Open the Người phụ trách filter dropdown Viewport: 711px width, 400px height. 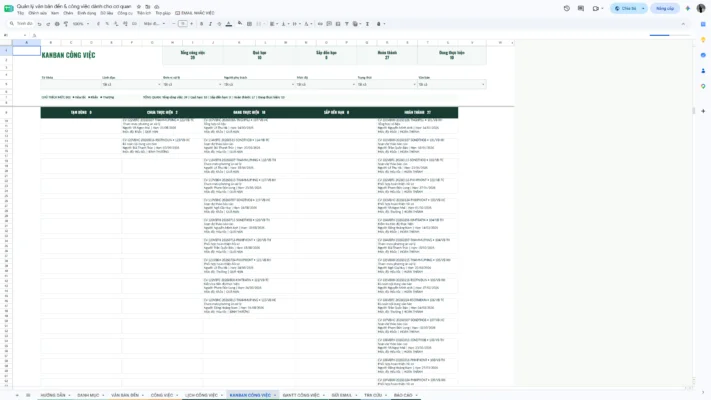coord(259,84)
